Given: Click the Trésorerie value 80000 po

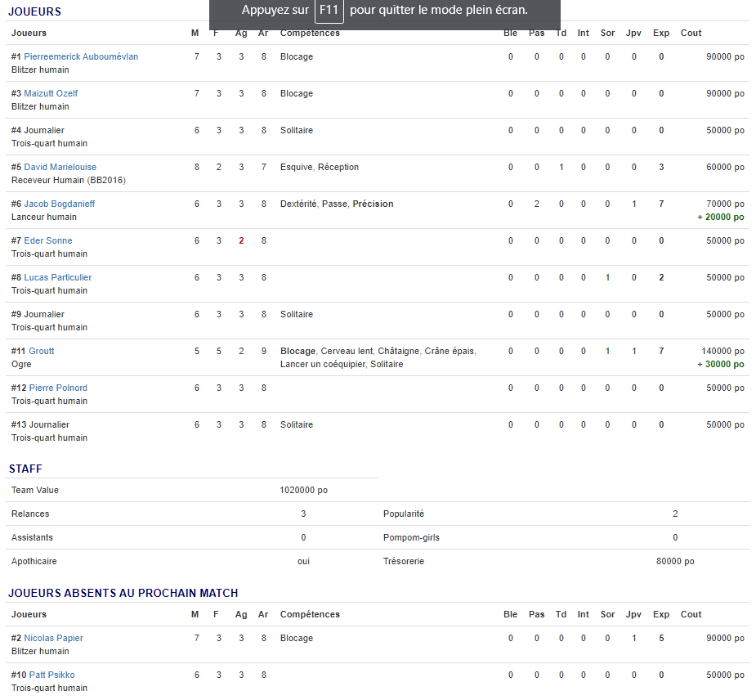Looking at the screenshot, I should (x=675, y=561).
